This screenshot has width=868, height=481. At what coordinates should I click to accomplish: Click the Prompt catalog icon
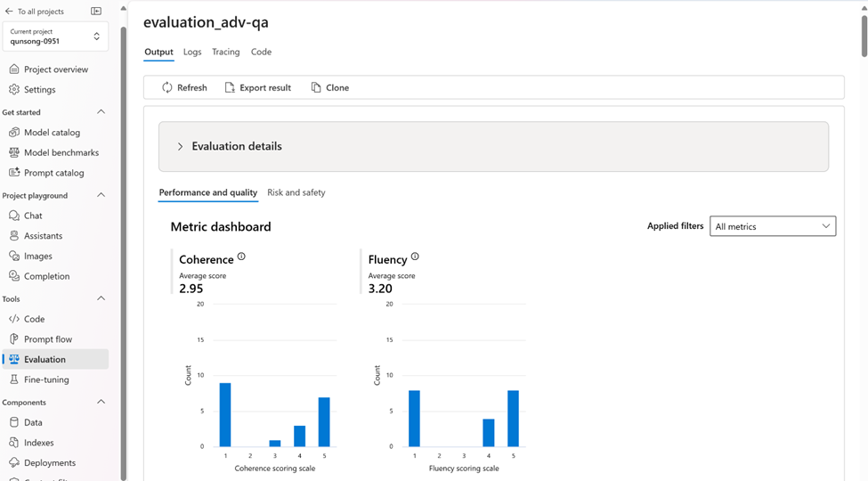coord(14,172)
